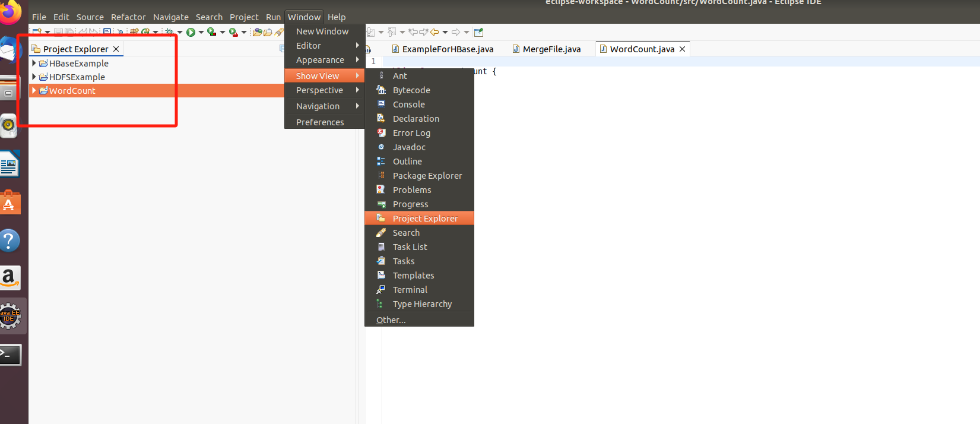Select the Ant view
Screen dimensions: 980x424
click(419, 76)
